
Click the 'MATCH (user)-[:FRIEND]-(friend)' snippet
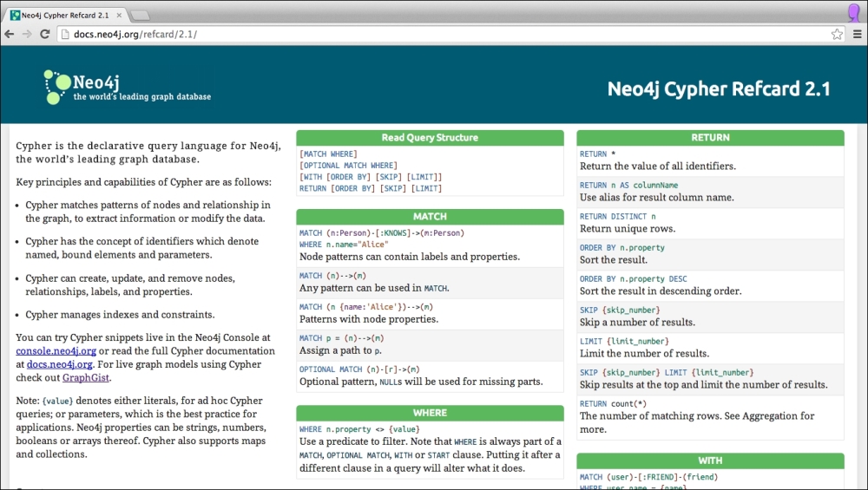point(648,477)
